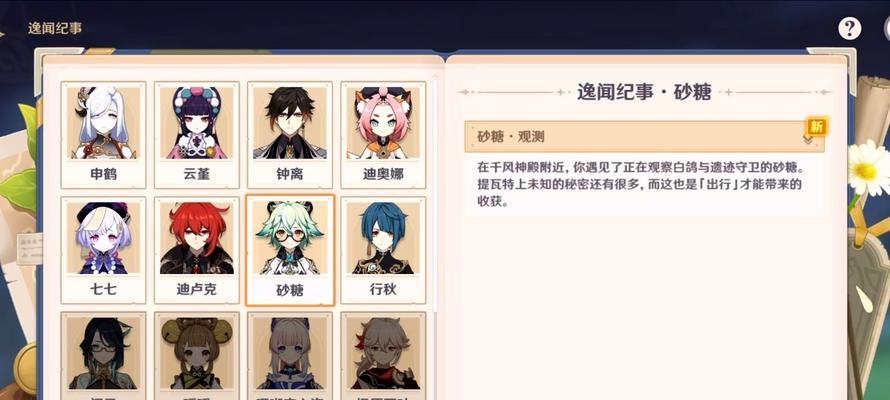The width and height of the screenshot is (890, 400).
Task: Click the highlighted Sucrose (砂糖) card
Action: [x=290, y=250]
